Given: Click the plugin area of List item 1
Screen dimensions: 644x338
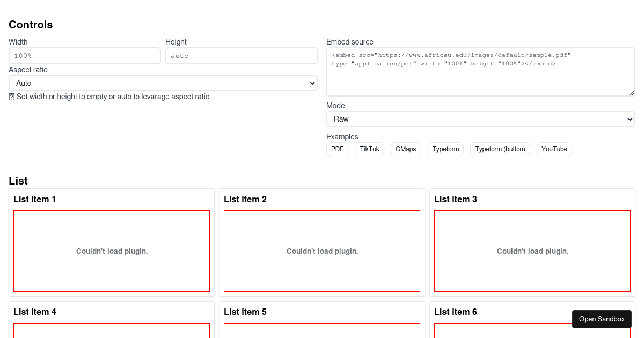Looking at the screenshot, I should point(112,251).
